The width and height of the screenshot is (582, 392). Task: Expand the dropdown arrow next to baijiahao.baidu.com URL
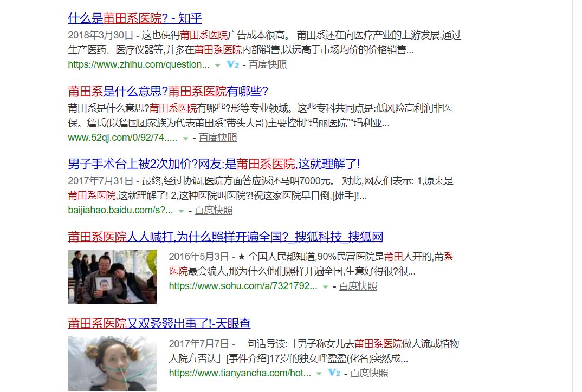tap(181, 211)
